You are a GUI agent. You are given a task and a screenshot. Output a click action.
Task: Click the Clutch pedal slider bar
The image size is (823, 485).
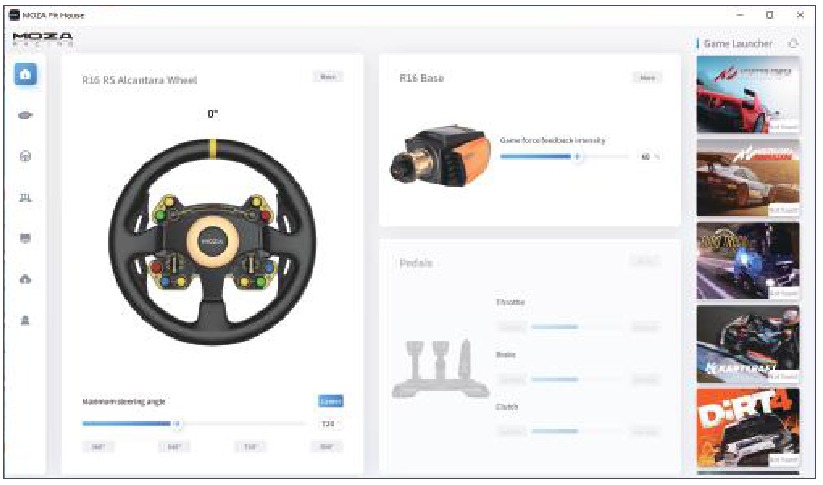click(x=576, y=431)
